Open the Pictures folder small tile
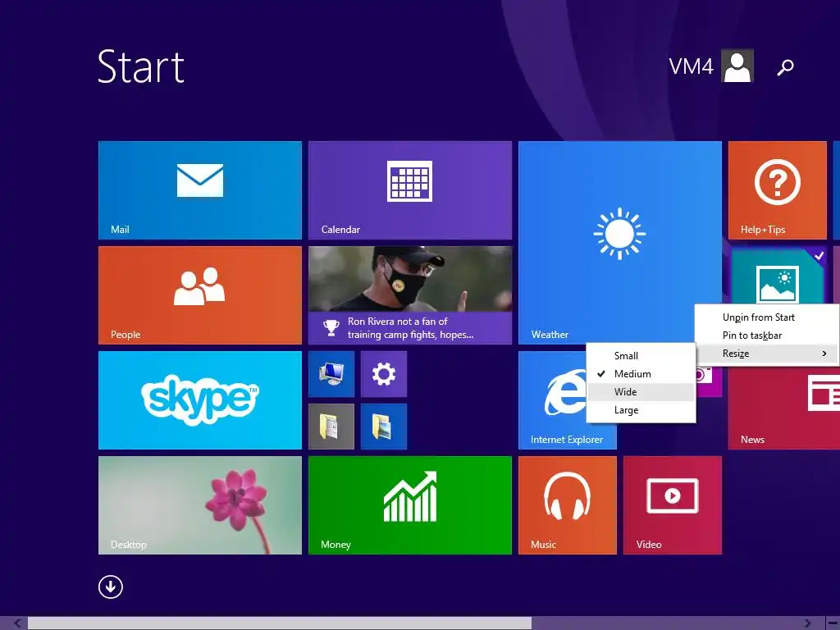 (x=384, y=427)
